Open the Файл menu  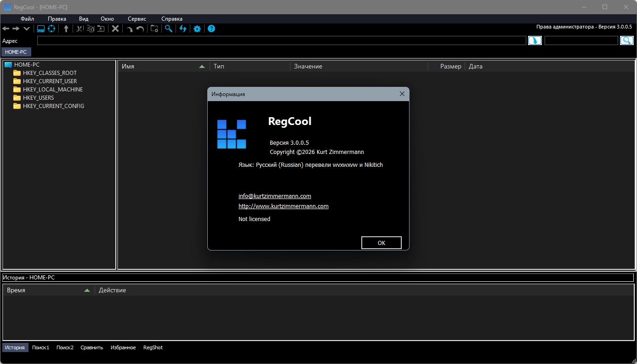tap(28, 19)
